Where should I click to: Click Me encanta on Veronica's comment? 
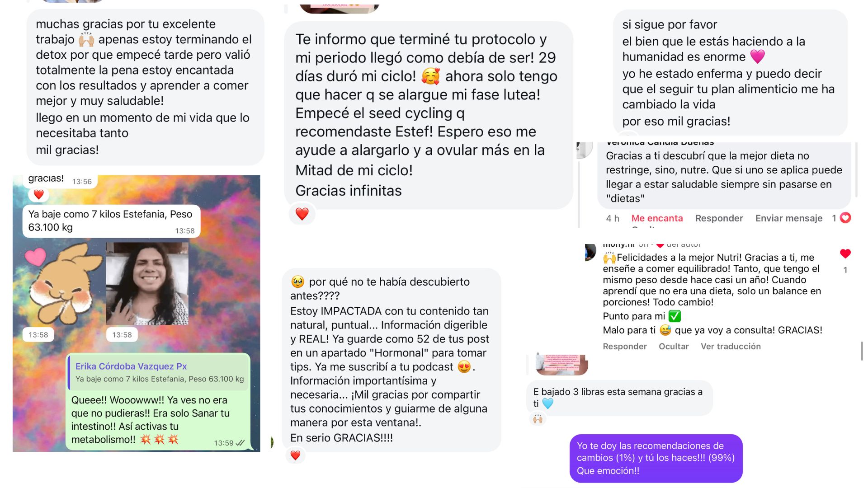[x=657, y=218]
